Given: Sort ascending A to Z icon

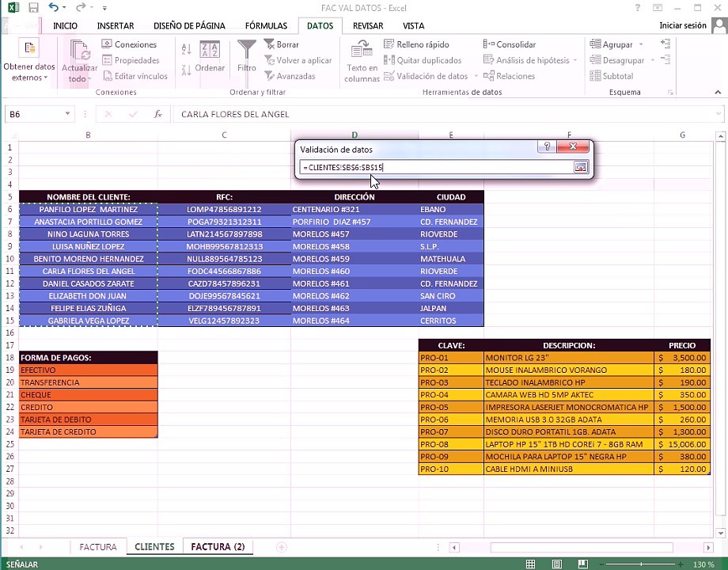Looking at the screenshot, I should tap(187, 49).
